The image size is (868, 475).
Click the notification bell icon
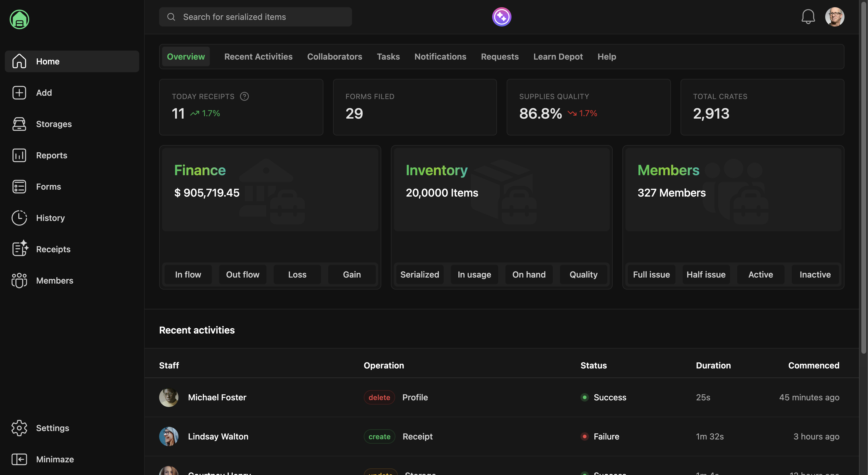(x=808, y=17)
